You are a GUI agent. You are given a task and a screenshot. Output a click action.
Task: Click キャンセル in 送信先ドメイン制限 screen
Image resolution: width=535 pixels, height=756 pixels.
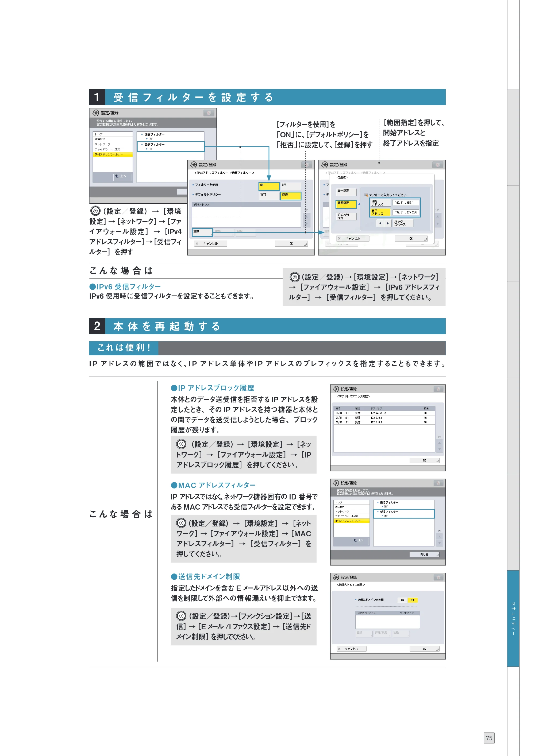pos(352,649)
